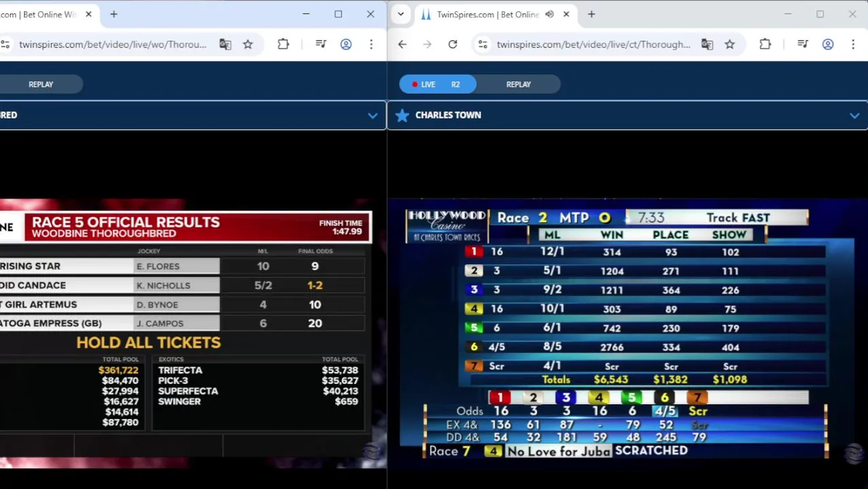This screenshot has height=489, width=868.
Task: Click the left window address bar URL
Action: click(x=113, y=44)
